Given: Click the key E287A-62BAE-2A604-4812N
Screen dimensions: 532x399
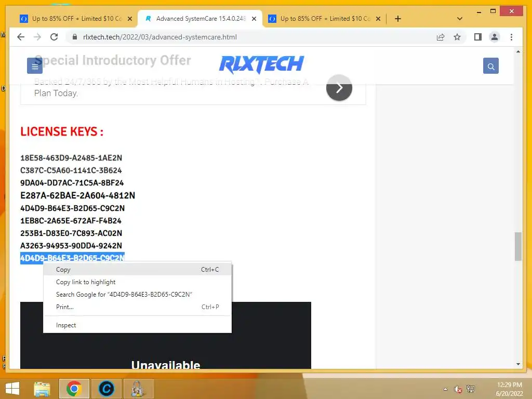Looking at the screenshot, I should [x=78, y=195].
